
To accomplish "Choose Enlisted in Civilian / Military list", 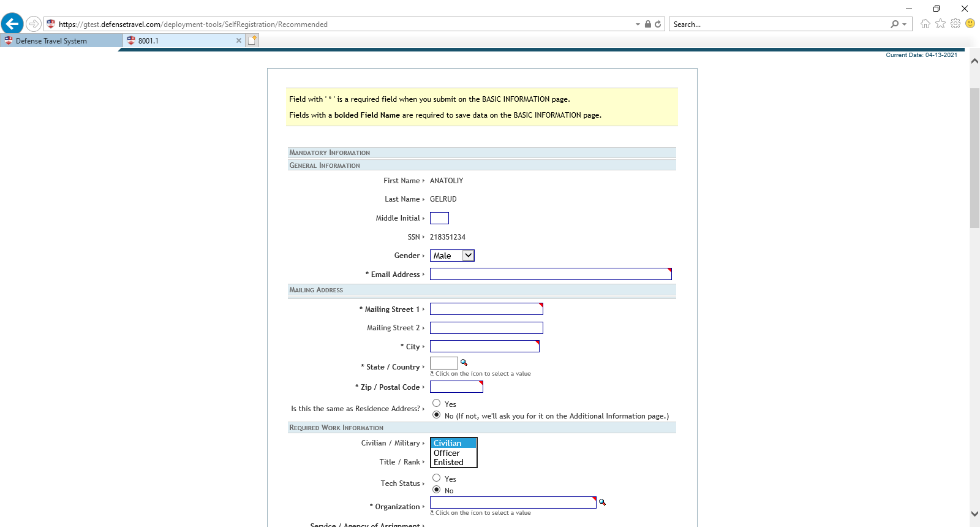I will coord(453,462).
